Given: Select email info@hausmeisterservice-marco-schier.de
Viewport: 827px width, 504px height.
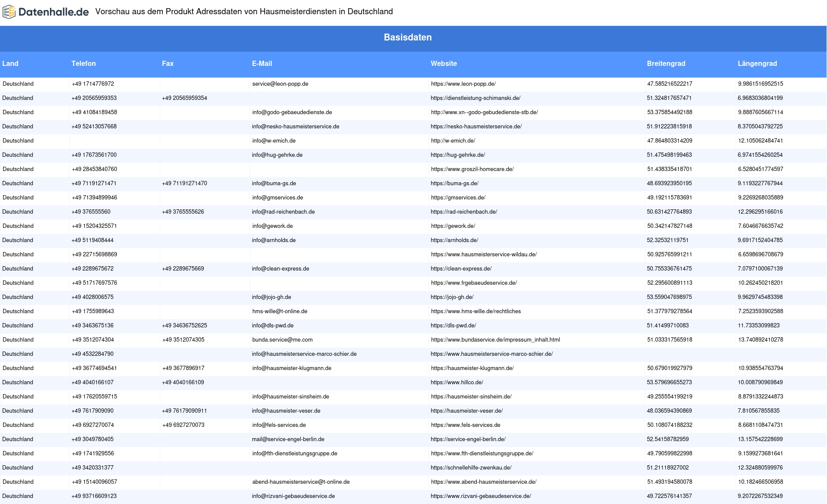Looking at the screenshot, I should [304, 354].
